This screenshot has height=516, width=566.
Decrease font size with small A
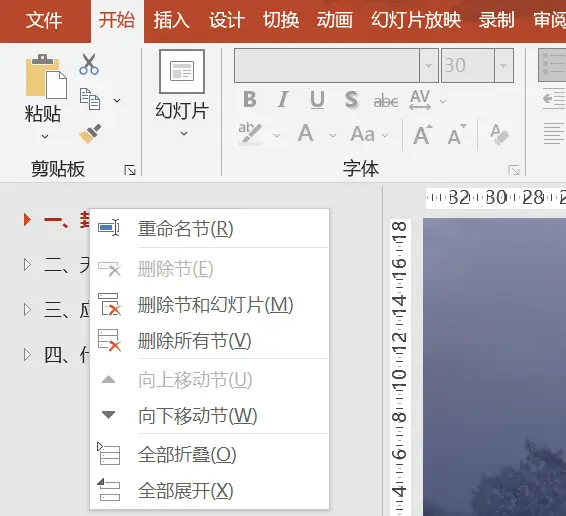(457, 135)
